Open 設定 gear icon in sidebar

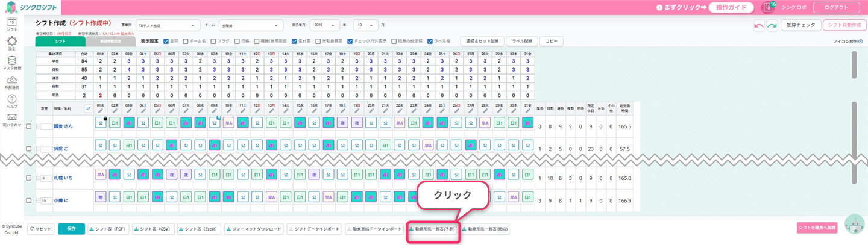pyautogui.click(x=11, y=42)
